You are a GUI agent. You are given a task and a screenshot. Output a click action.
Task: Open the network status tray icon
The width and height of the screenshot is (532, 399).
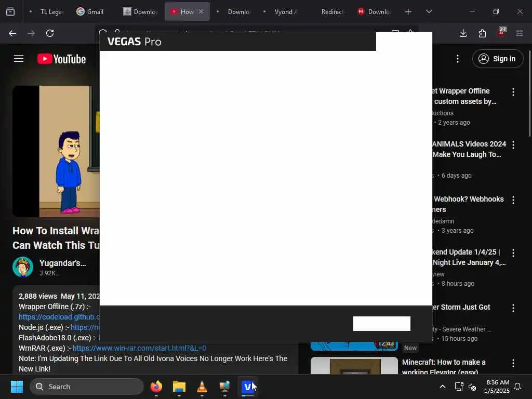459,387
